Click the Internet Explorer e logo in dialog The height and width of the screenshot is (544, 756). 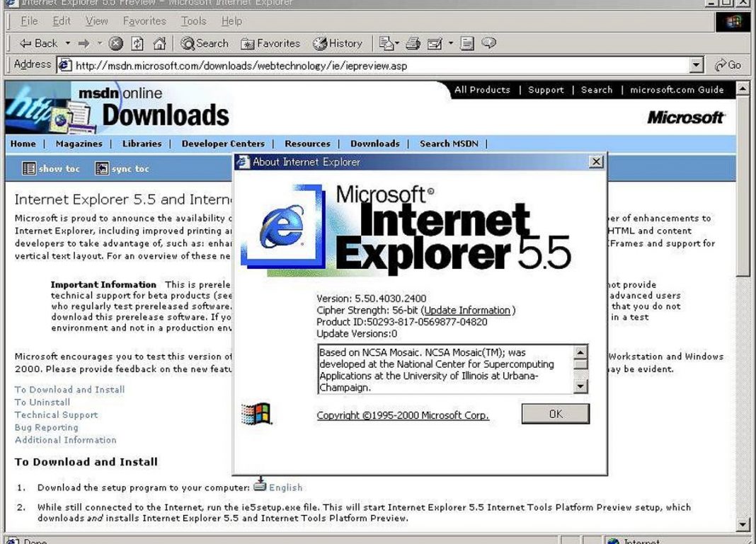(282, 226)
